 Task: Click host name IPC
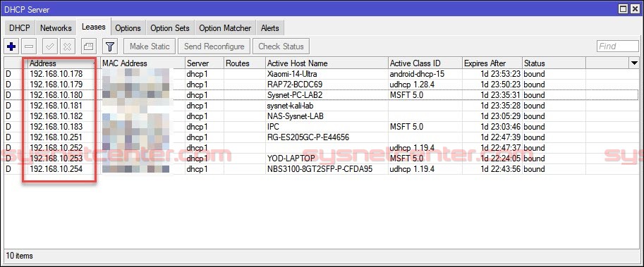coord(273,127)
